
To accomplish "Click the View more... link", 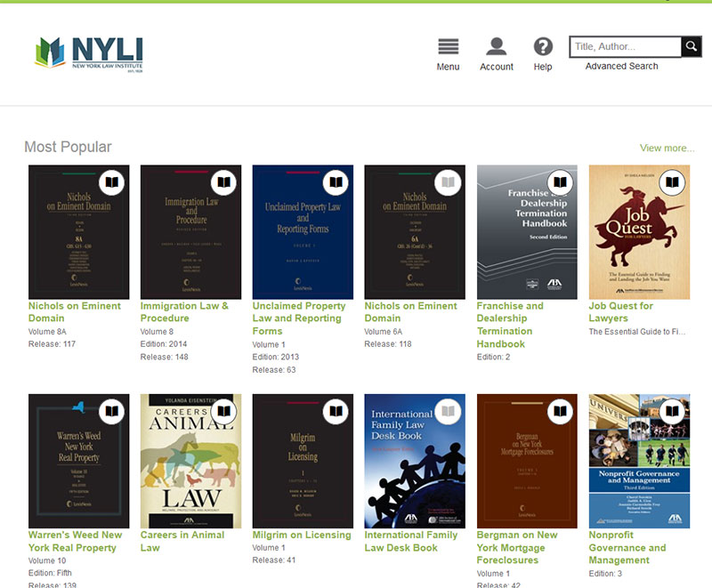I will pyautogui.click(x=667, y=148).
